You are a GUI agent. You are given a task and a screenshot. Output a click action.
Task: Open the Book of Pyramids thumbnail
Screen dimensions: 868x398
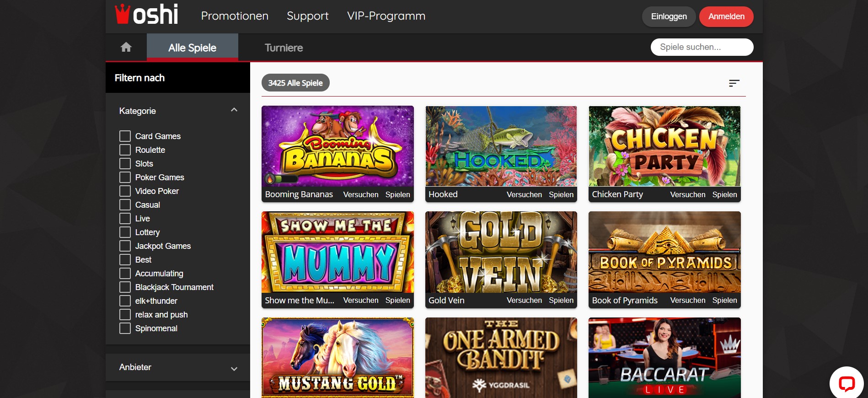(664, 252)
